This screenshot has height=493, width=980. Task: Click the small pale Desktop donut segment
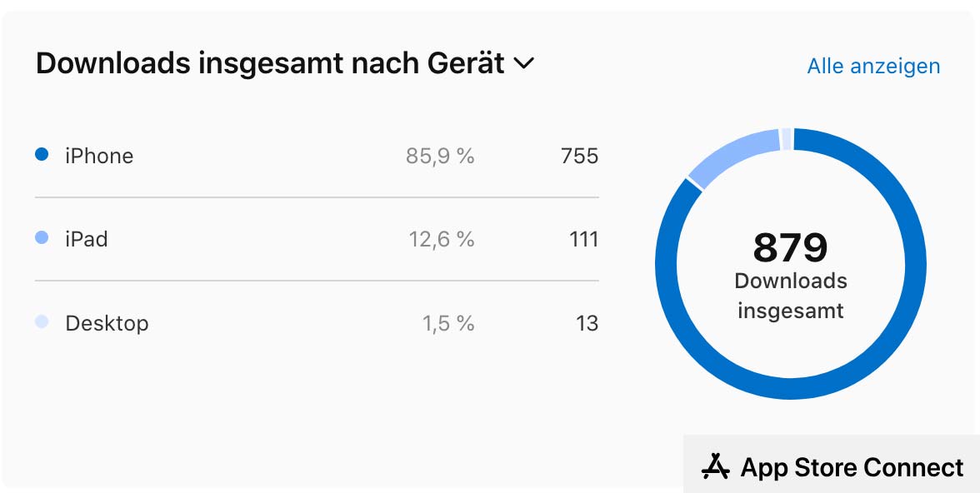[x=786, y=139]
